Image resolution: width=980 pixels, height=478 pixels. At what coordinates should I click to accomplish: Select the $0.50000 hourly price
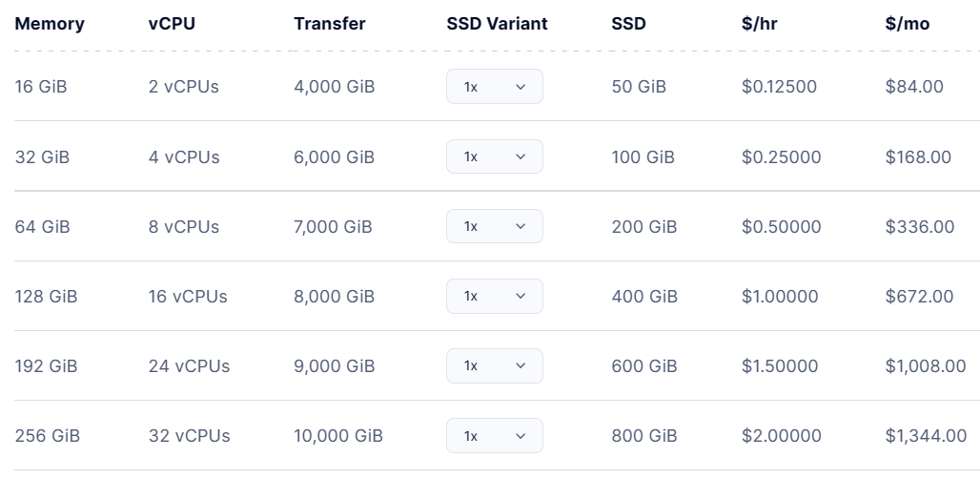click(x=781, y=227)
